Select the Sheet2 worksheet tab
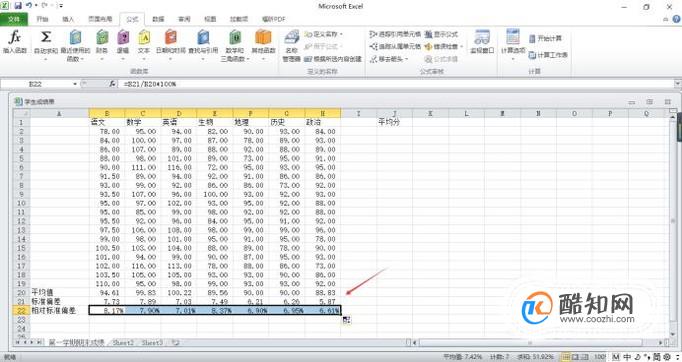 pyautogui.click(x=123, y=343)
